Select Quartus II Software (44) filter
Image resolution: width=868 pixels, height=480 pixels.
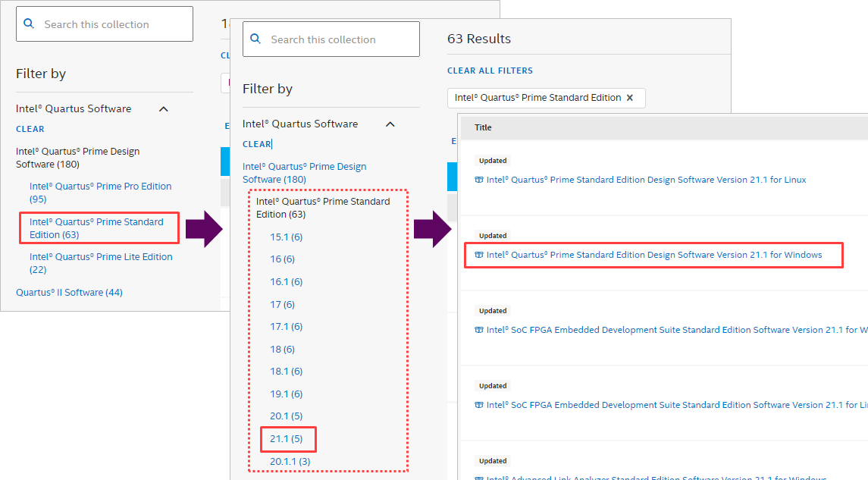pos(69,292)
